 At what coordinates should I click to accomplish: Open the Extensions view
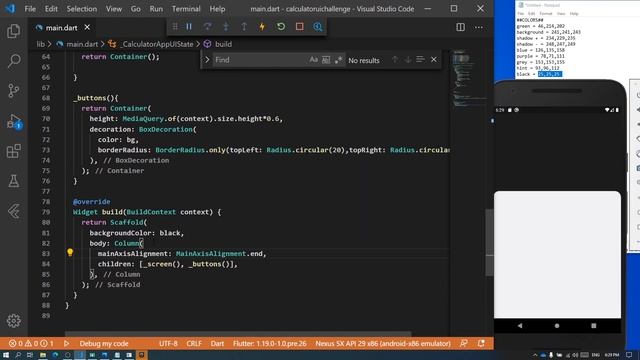13,151
